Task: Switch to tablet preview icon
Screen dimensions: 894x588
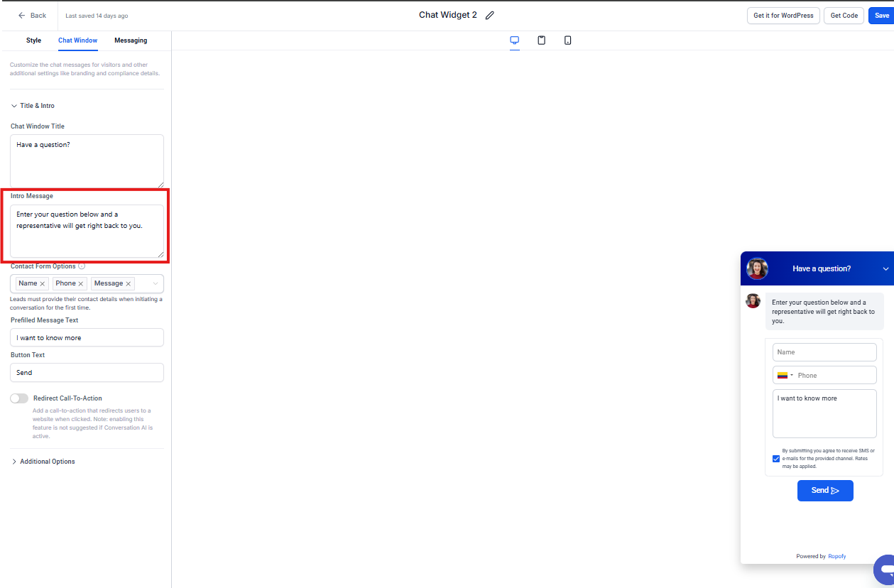Action: [541, 40]
